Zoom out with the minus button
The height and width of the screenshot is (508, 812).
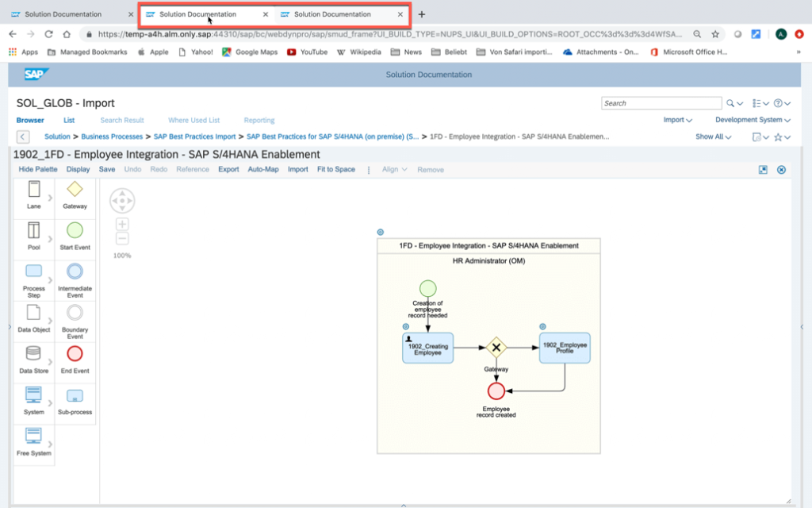(122, 238)
